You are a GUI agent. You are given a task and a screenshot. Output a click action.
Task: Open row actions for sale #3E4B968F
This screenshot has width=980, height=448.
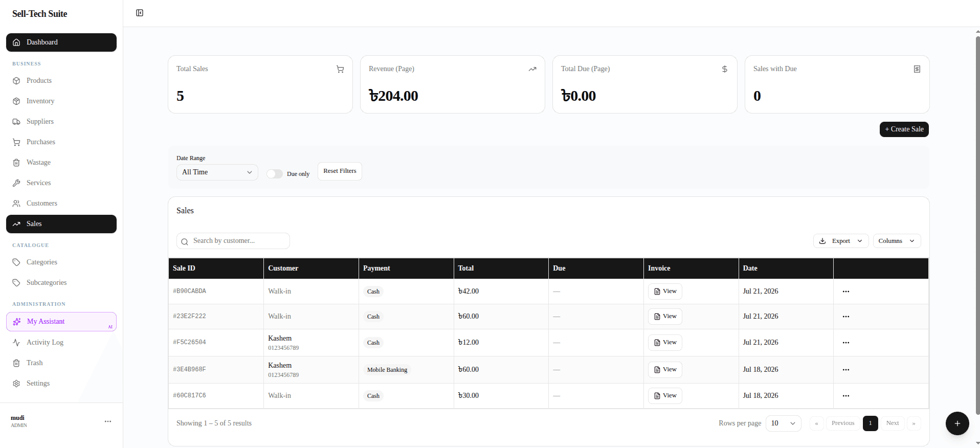click(846, 370)
